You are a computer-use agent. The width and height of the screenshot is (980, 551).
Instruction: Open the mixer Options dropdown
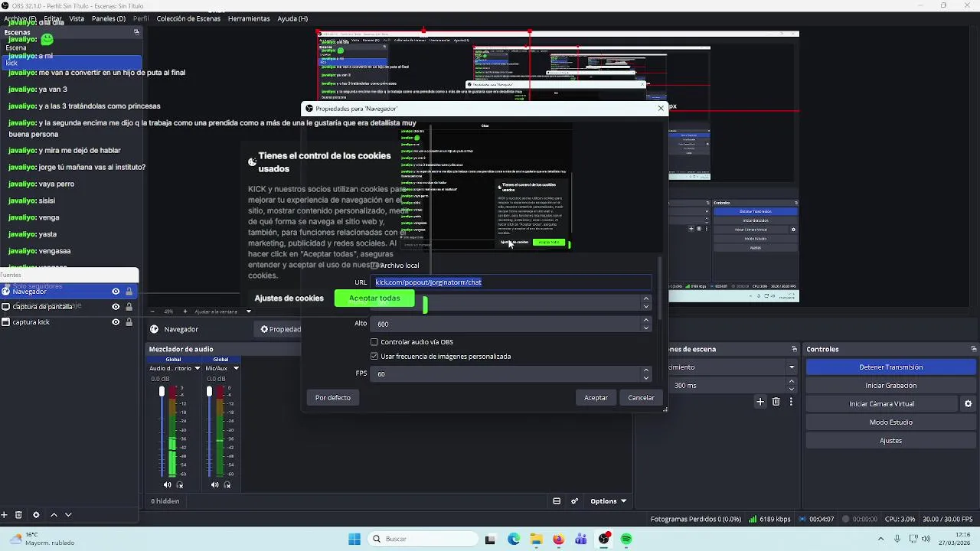point(608,501)
